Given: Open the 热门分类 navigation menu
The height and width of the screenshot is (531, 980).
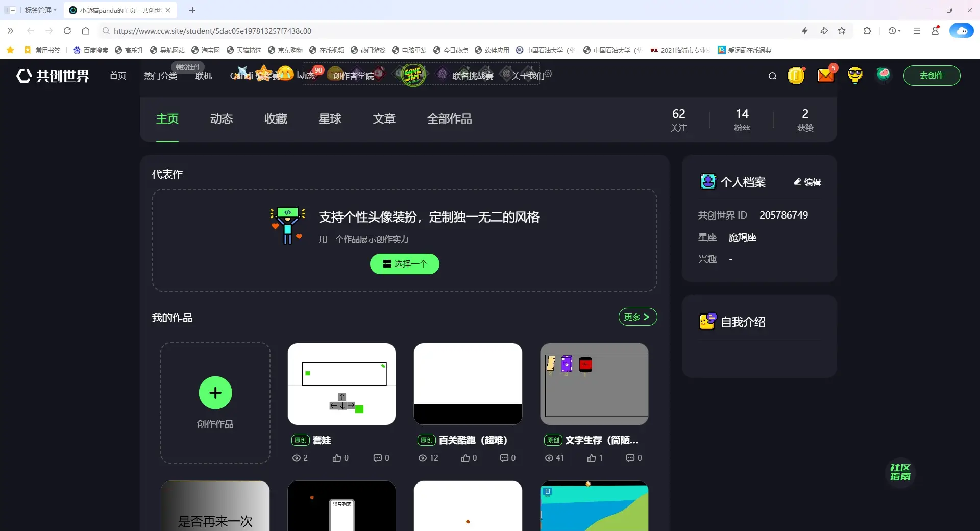Looking at the screenshot, I should (x=160, y=76).
